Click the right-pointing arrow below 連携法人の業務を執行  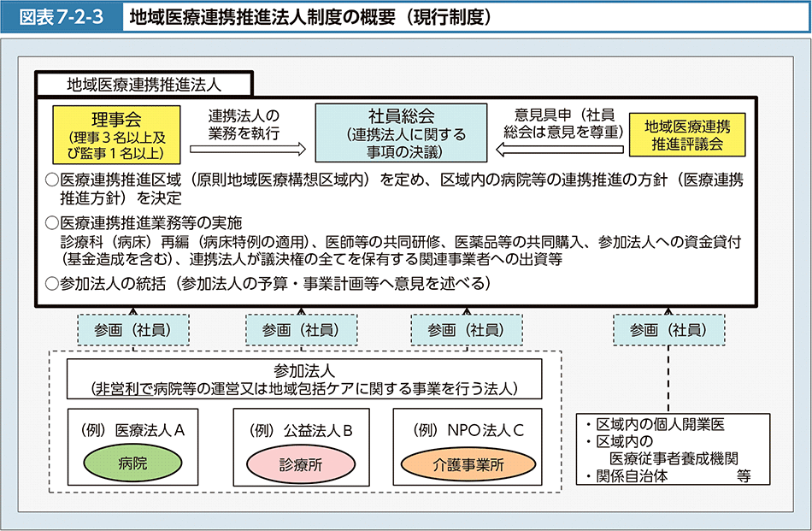[247, 149]
